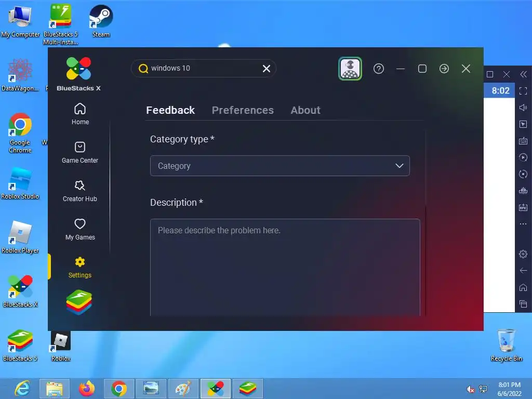Open Firefox from the taskbar
Screen dimensions: 532x399
tap(87, 389)
